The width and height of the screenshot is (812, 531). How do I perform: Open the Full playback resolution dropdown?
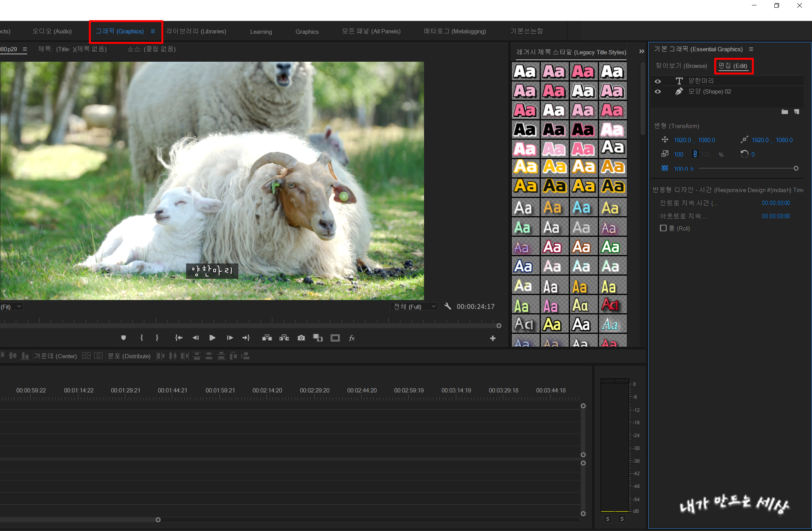[414, 307]
